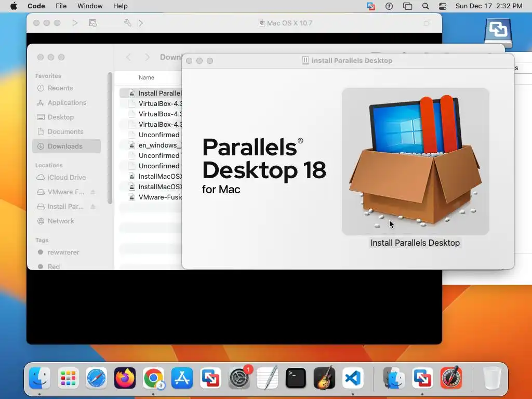
Task: Eject the VMware F... volume
Action: coord(92,192)
